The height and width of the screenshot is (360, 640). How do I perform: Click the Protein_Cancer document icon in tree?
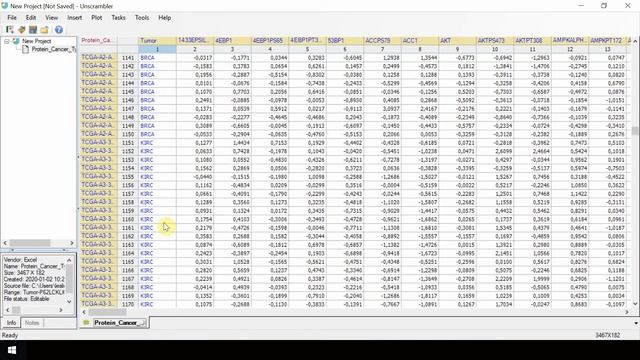click(25, 49)
